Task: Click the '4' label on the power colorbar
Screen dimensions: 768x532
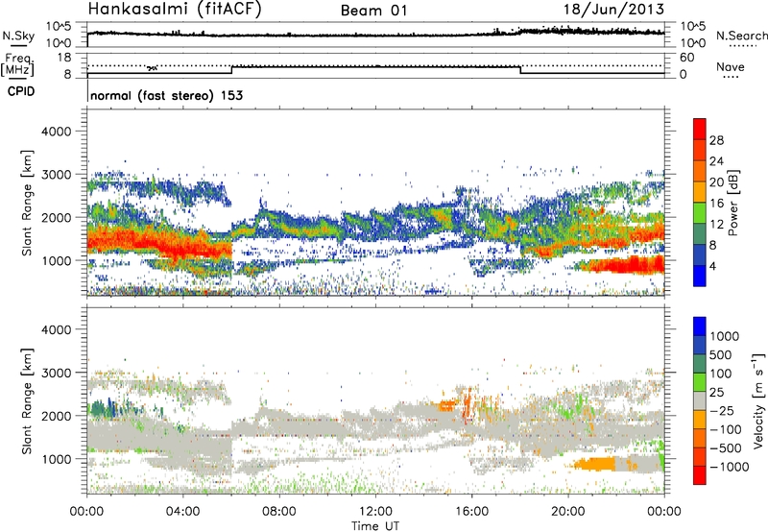Action: tap(712, 266)
